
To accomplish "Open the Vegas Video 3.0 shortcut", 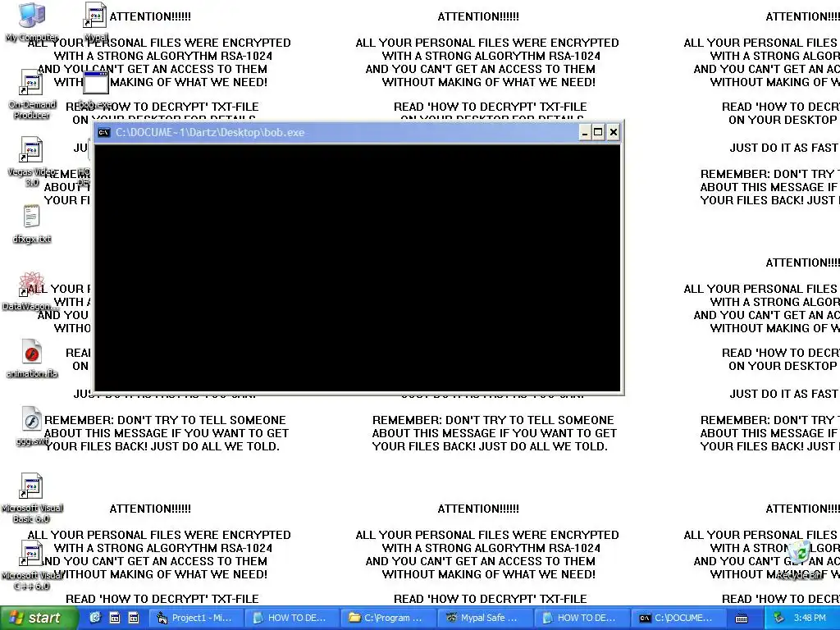I will (32, 161).
